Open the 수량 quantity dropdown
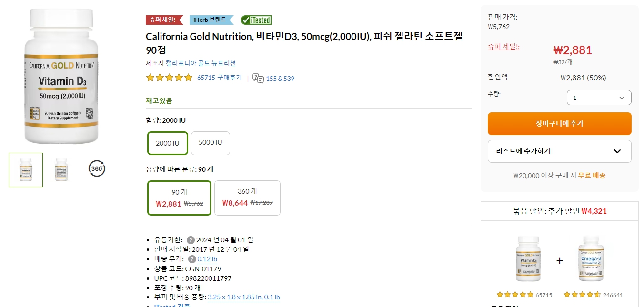This screenshot has width=644, height=307. click(599, 98)
